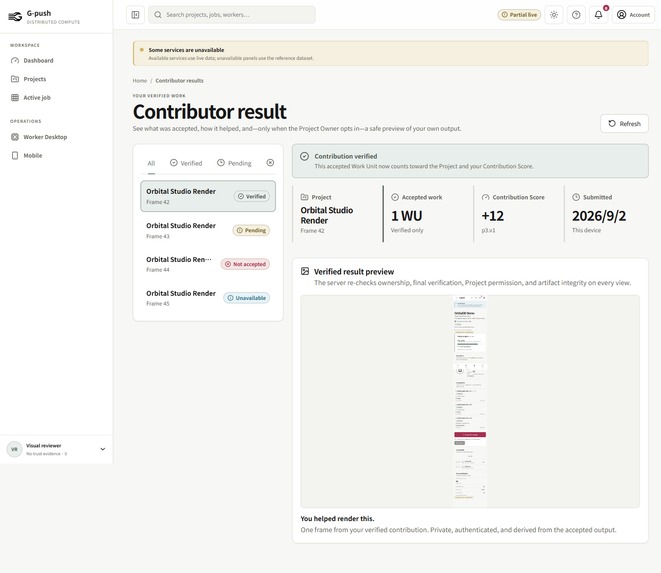Collapse the sidebar panel toggle
The height and width of the screenshot is (573, 661).
pos(135,15)
